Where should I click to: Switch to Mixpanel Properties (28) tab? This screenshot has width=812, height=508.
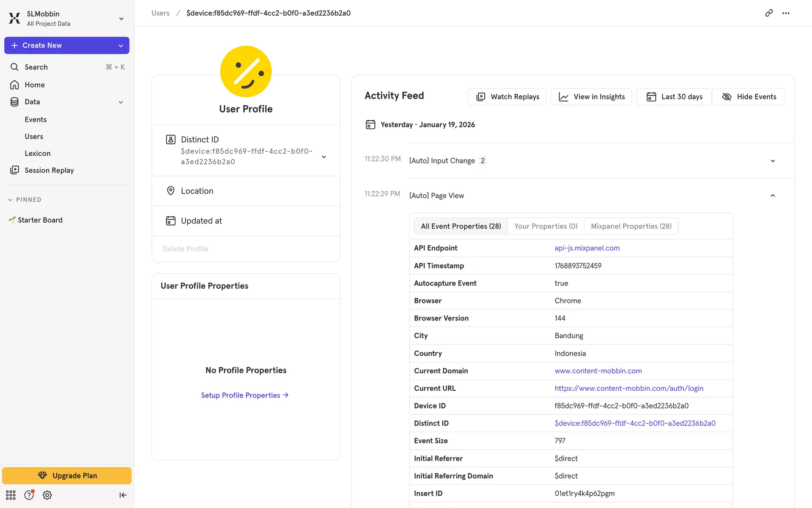pos(631,226)
